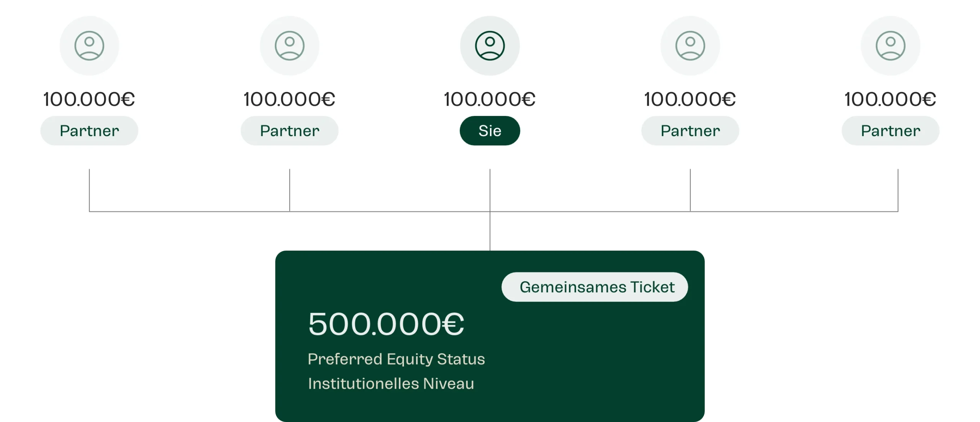Click the rightmost card's 100.000€ amount
980x422 pixels.
click(890, 99)
